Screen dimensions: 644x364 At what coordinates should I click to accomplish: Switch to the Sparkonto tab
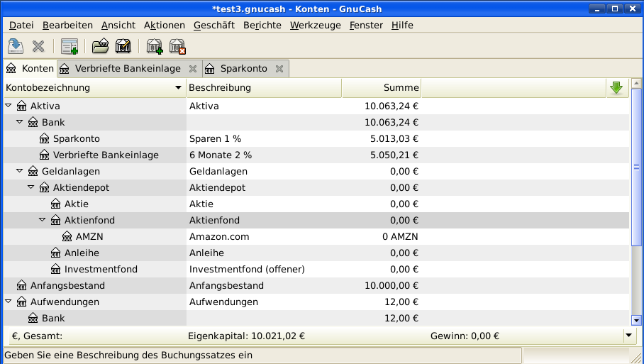tap(243, 69)
